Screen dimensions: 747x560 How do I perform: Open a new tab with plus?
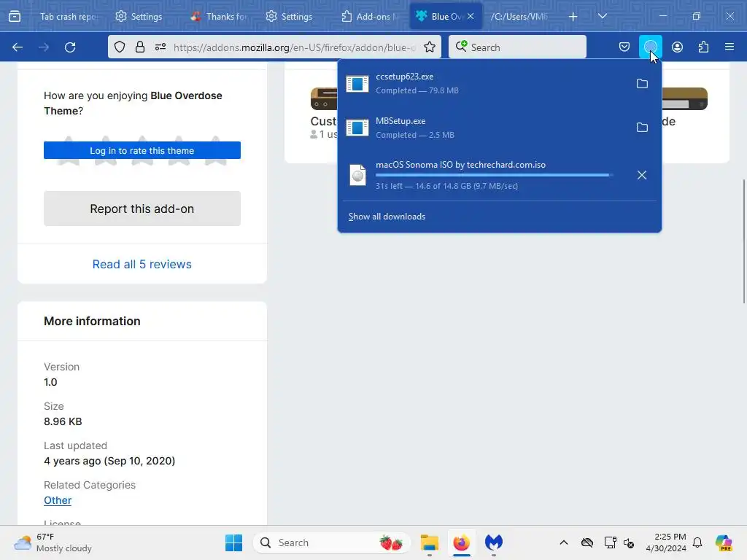point(573,17)
